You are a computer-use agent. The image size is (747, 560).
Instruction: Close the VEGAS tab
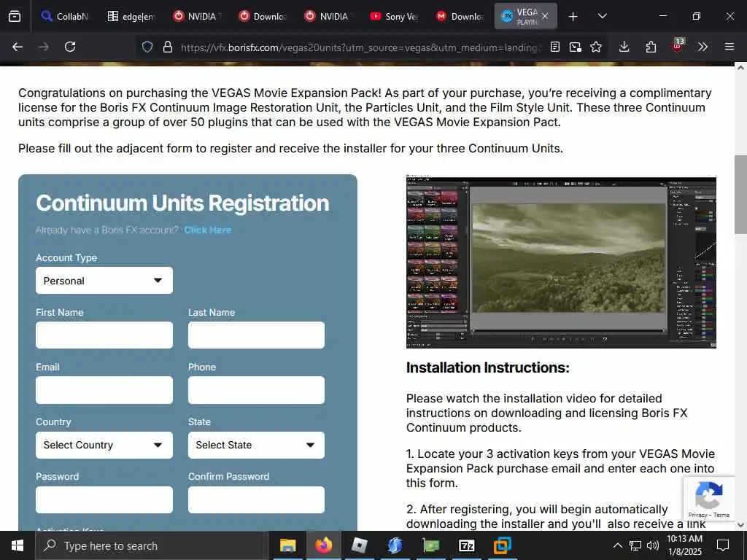[x=545, y=16]
